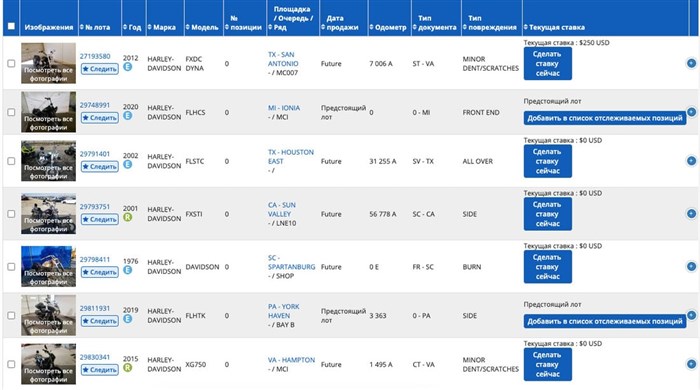Expand details plus icon for lot 29798411
Viewport: 700px width, 390px height.
[x=691, y=266]
